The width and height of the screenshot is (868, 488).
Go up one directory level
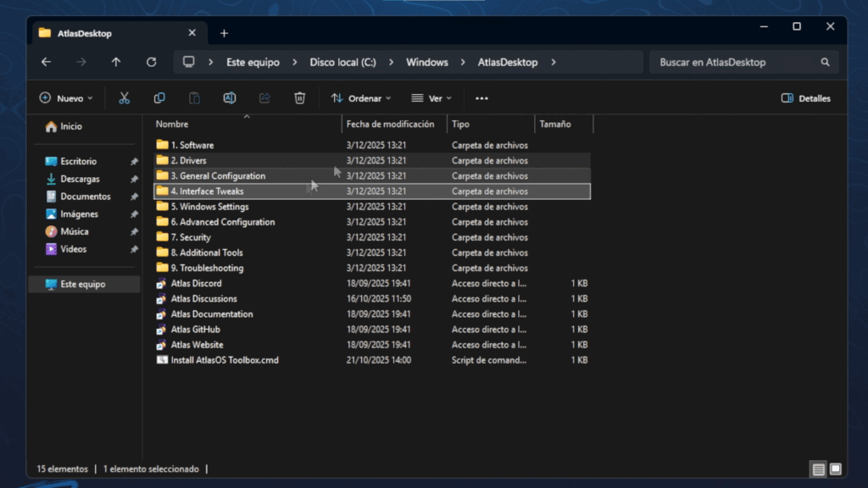[x=116, y=62]
